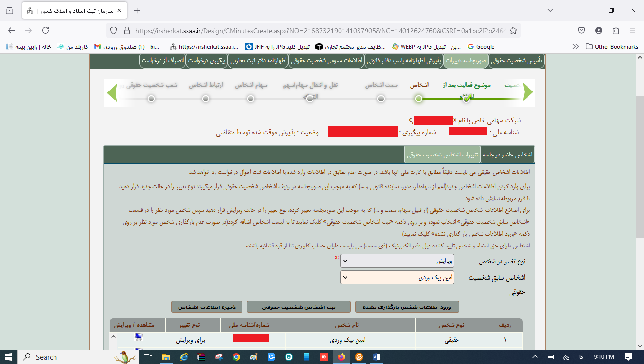Open the خانه | رایین بیمه bookmark
The image size is (644, 364).
(28, 46)
